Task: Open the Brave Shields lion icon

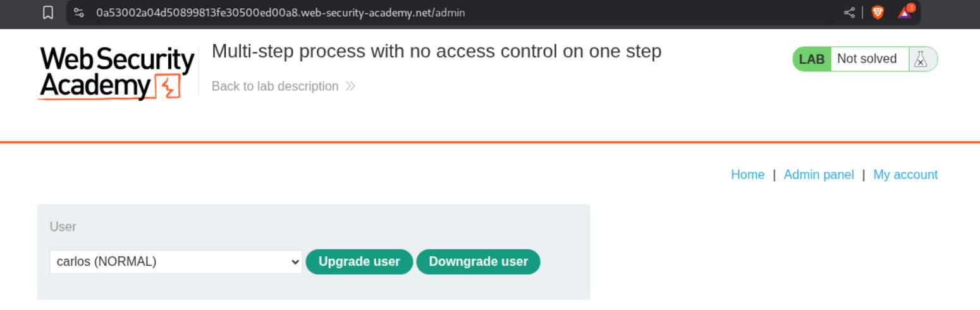Action: (878, 13)
